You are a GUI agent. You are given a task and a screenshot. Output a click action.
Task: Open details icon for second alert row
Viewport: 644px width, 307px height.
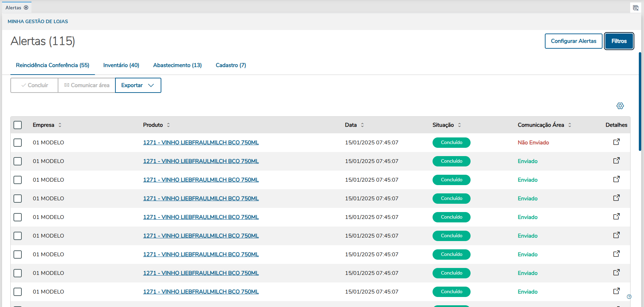tap(616, 161)
